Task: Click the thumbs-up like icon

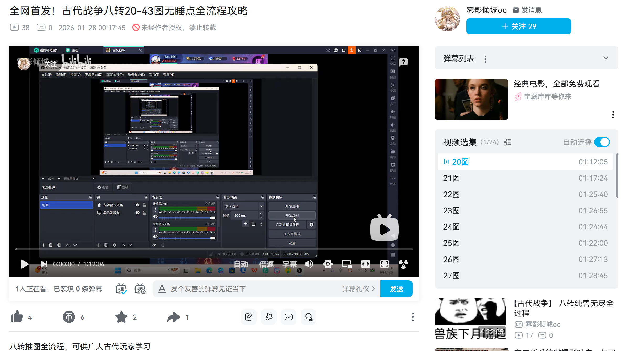Action: point(17,317)
